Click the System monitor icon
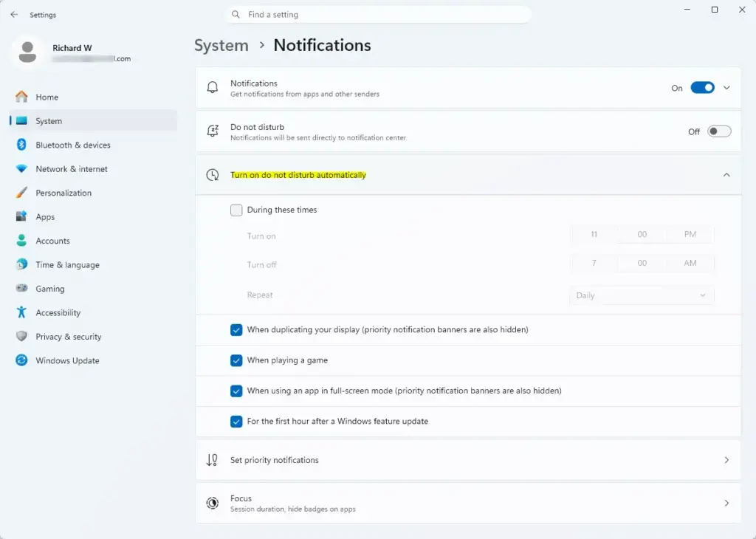The height and width of the screenshot is (539, 756). 21,121
